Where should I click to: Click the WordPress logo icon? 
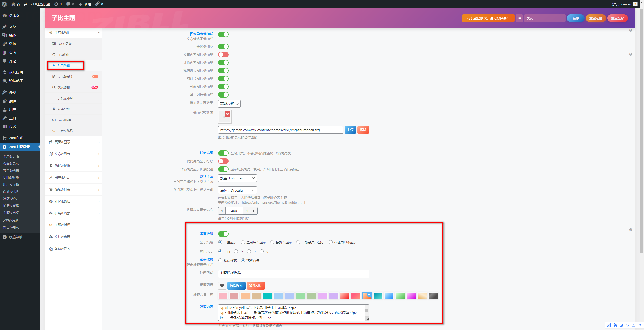point(4,4)
